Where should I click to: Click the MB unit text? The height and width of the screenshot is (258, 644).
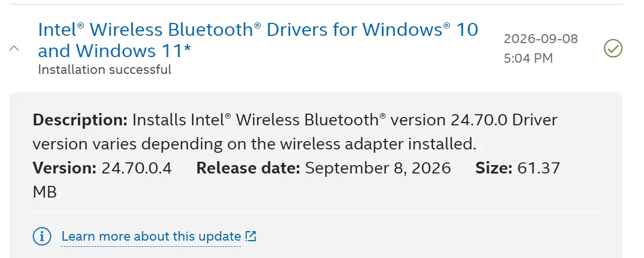pyautogui.click(x=45, y=192)
